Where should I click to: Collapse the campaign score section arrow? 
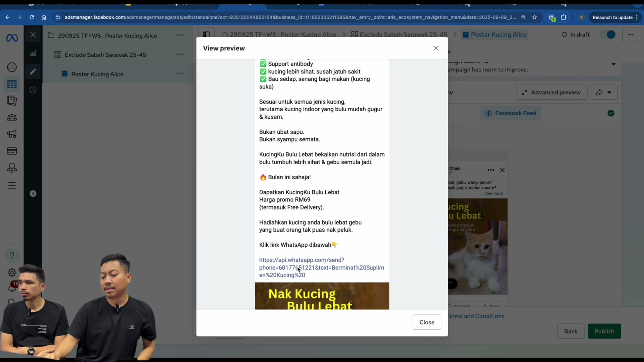click(613, 64)
